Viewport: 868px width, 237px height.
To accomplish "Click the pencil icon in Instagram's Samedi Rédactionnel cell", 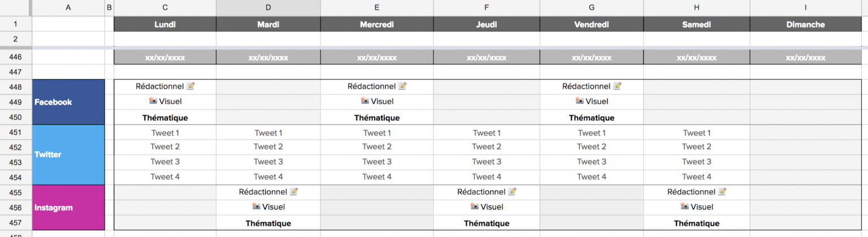I will tap(722, 192).
